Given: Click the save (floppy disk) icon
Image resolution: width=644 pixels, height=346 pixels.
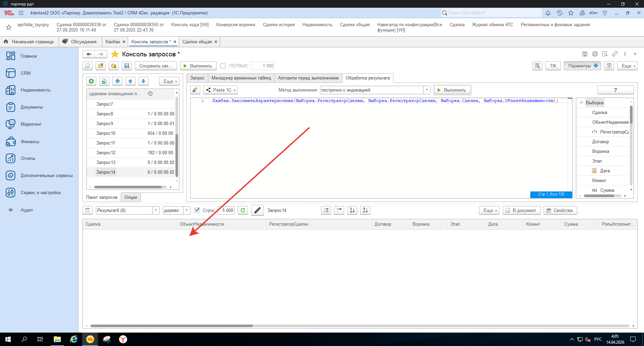Looking at the screenshot, I should click(x=126, y=66).
